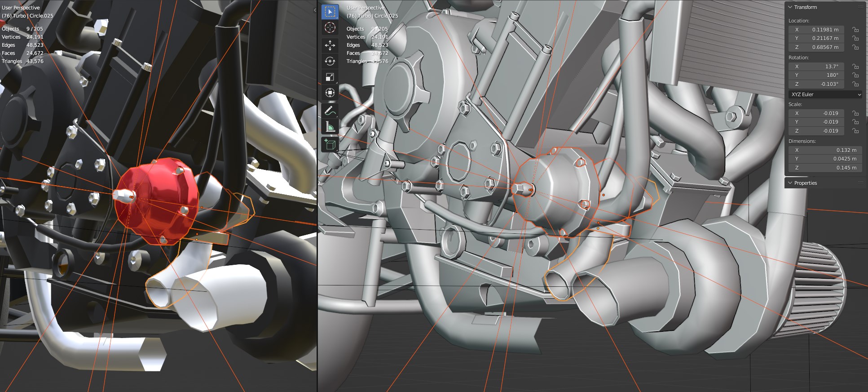This screenshot has height=392, width=868.
Task: Choose the Measure ruler tool
Action: tap(330, 127)
